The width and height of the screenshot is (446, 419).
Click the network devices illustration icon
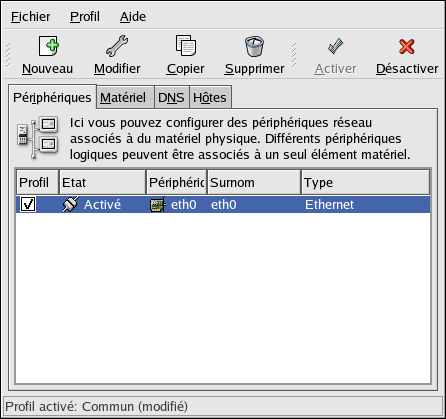[x=38, y=137]
